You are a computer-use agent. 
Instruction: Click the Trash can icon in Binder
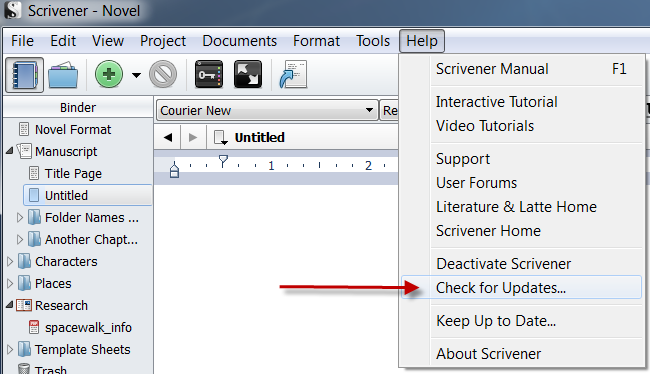pyautogui.click(x=24, y=369)
